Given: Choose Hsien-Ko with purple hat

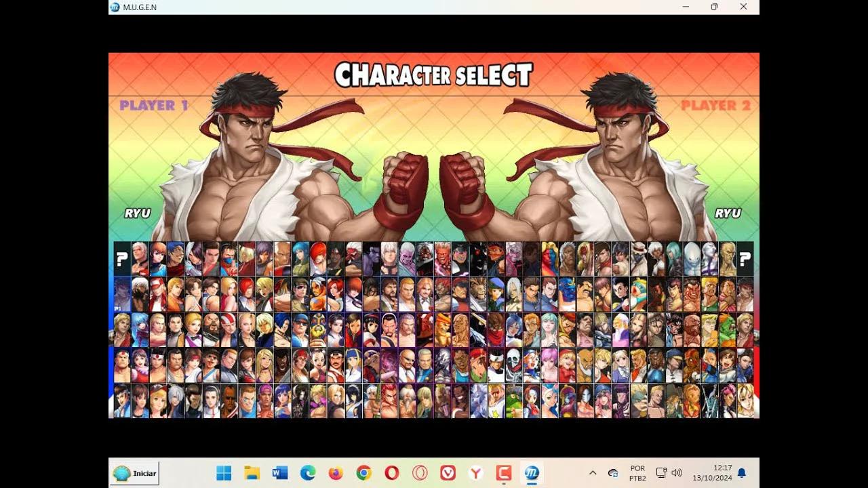Looking at the screenshot, I should 568,400.
